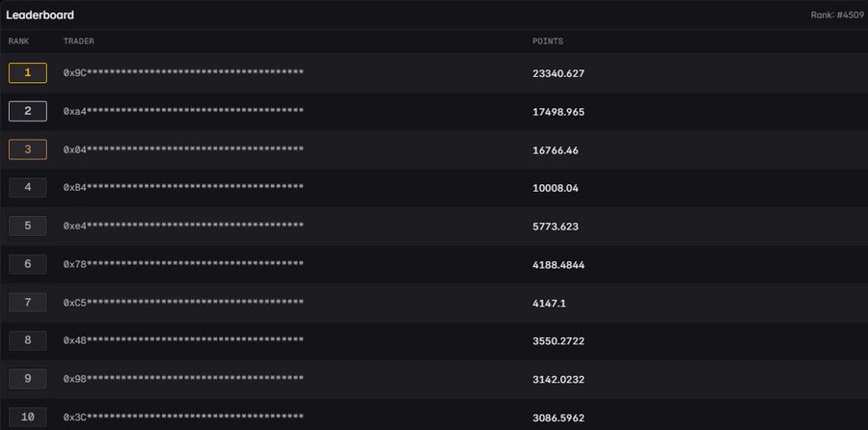Click the TRADER column header
The height and width of the screenshot is (430, 868).
(79, 41)
